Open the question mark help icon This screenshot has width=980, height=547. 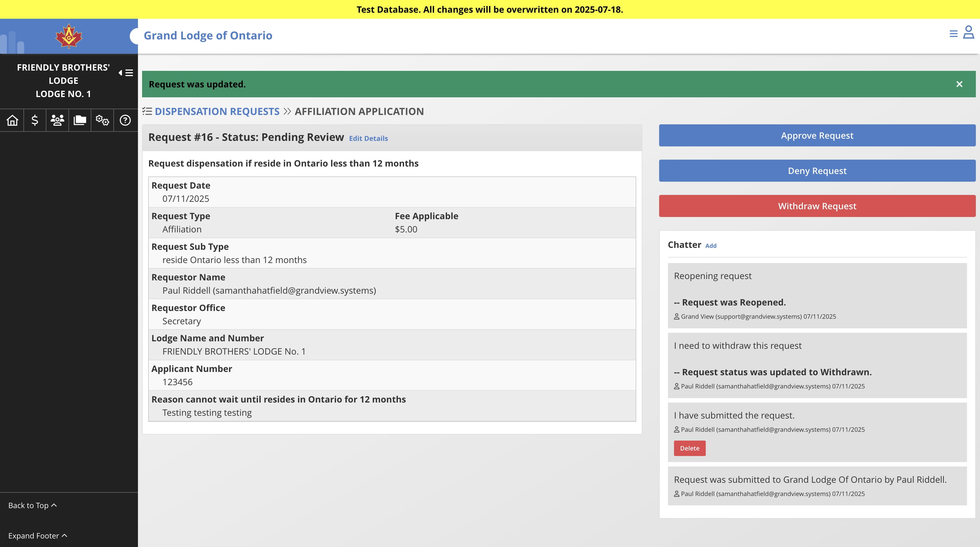click(x=125, y=120)
